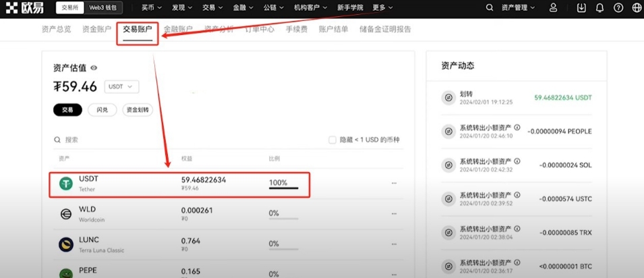Switch to 手续费 tab
Viewport: 644px width, 278px height.
(297, 29)
